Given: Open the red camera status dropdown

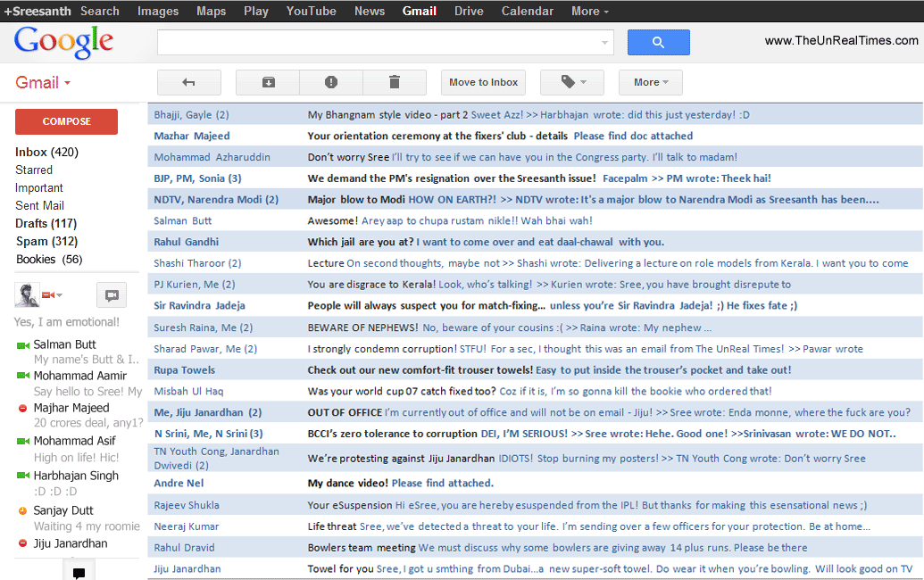Looking at the screenshot, I should pos(53,295).
